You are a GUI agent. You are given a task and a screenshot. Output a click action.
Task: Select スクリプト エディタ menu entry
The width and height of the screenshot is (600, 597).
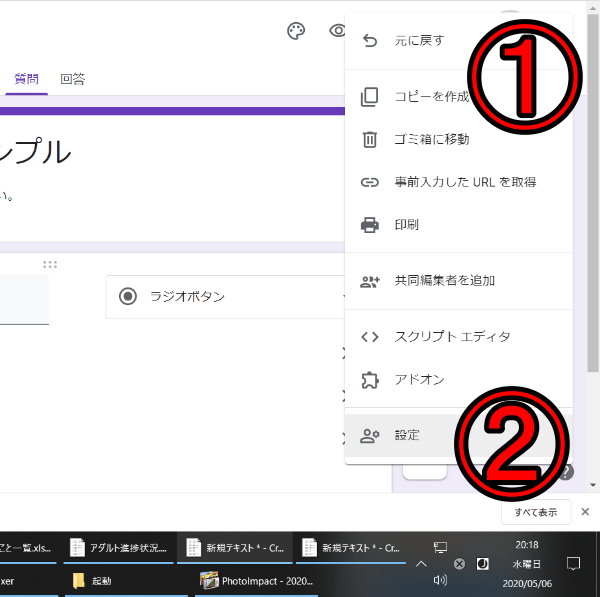pos(452,337)
